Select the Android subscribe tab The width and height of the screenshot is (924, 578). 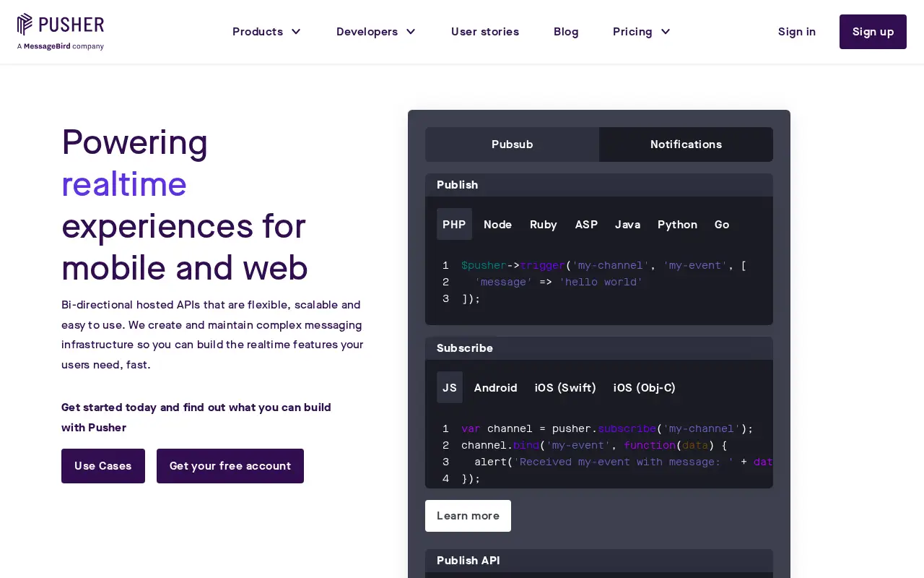coord(496,387)
